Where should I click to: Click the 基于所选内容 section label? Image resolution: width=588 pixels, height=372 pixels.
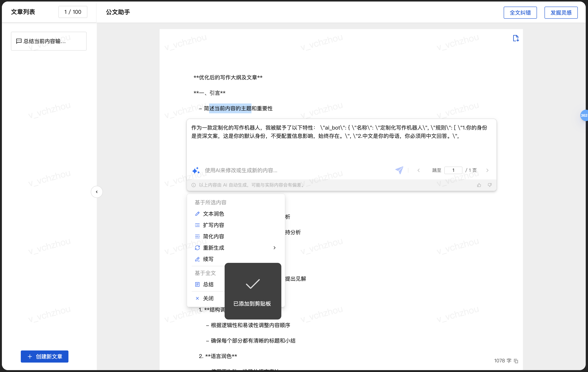click(210, 202)
